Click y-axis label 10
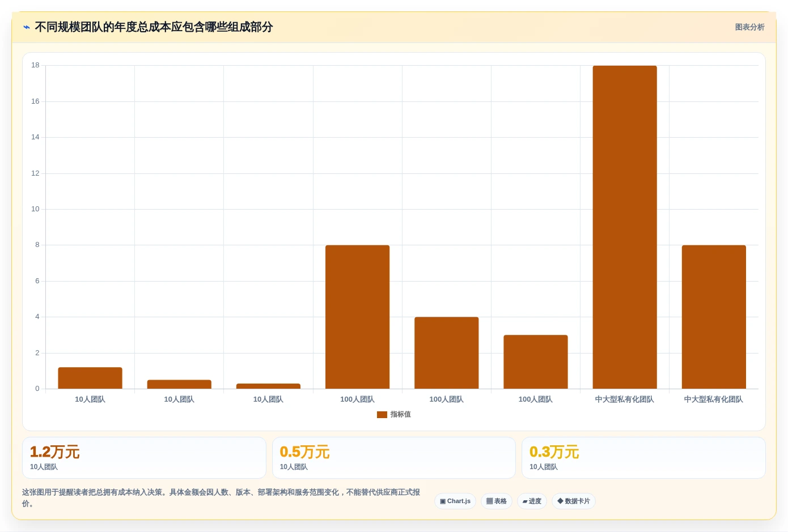 coord(35,209)
